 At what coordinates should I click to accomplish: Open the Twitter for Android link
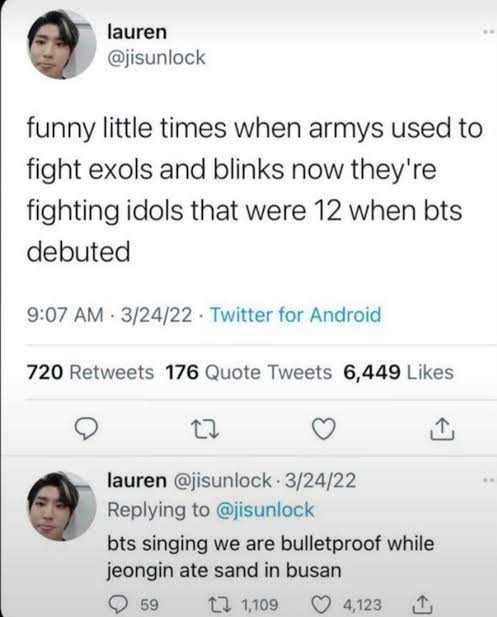tap(296, 315)
